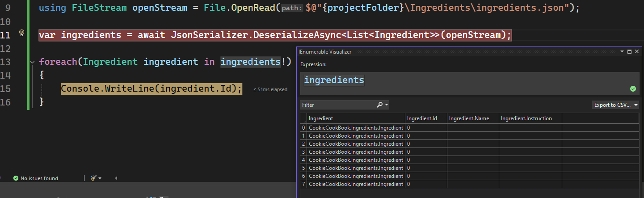
Task: Open the filter search options dropdown
Action: (x=387, y=105)
